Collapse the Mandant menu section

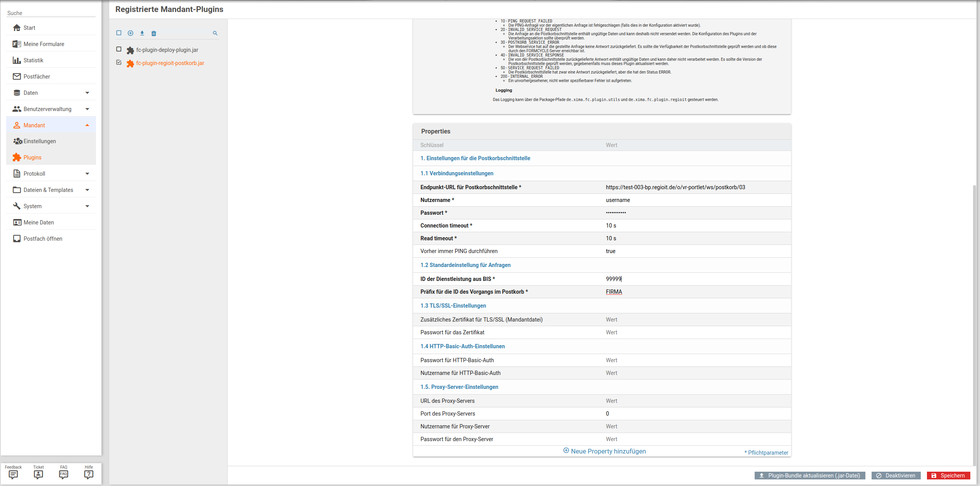[x=87, y=125]
